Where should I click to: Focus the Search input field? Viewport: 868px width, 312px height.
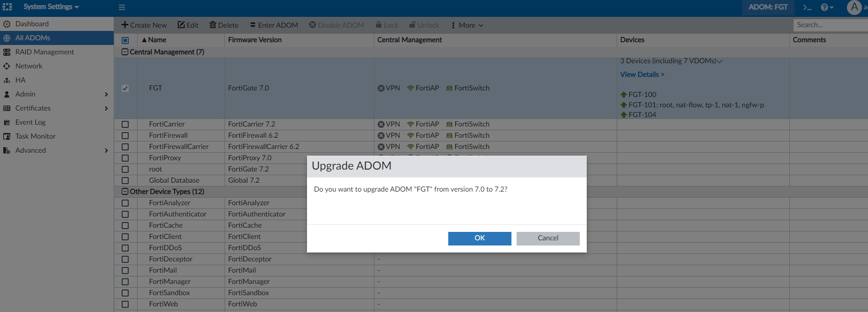831,25
